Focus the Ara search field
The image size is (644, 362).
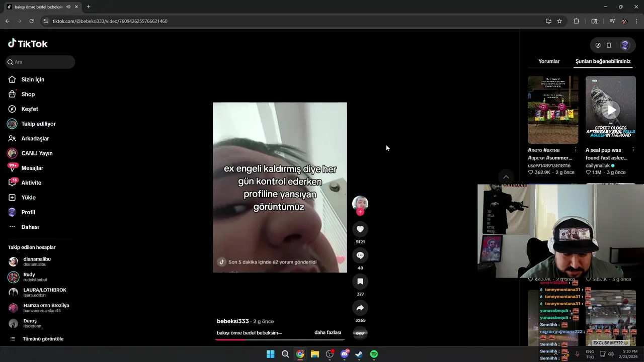coord(40,62)
